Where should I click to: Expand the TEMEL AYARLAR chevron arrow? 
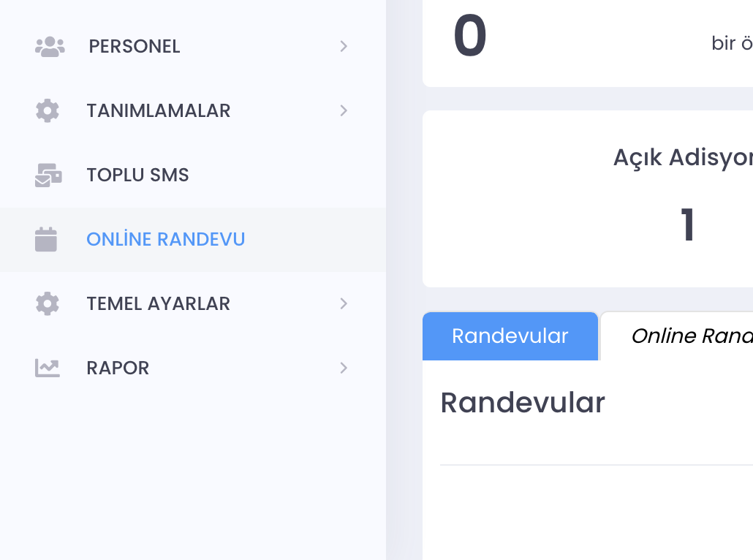coord(344,304)
